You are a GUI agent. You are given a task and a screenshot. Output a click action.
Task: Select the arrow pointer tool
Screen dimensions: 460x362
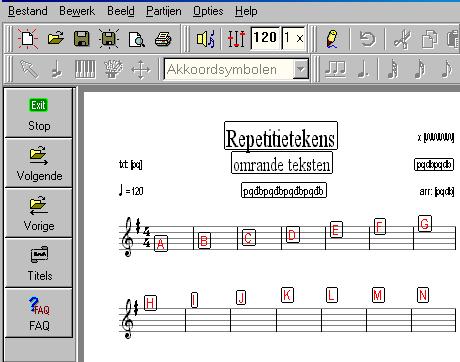(x=29, y=69)
